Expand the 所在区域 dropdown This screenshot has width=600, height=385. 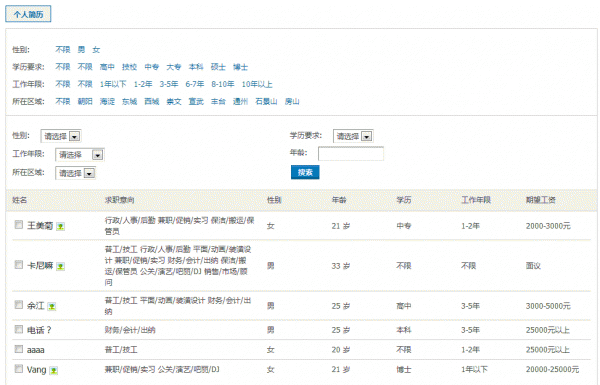(x=75, y=173)
